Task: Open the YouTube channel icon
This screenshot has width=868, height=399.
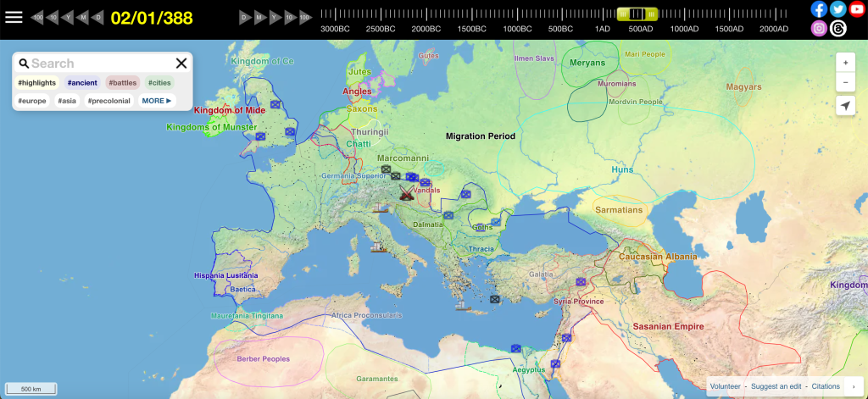Action: tap(857, 9)
